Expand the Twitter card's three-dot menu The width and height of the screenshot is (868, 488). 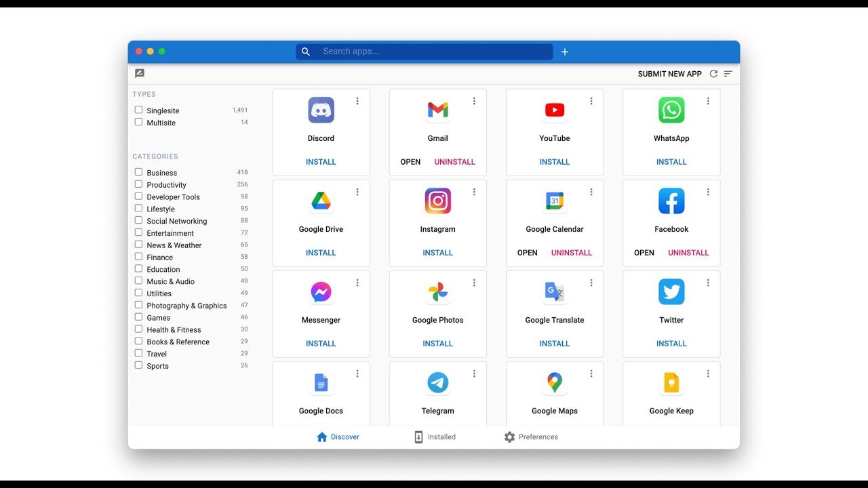point(708,283)
